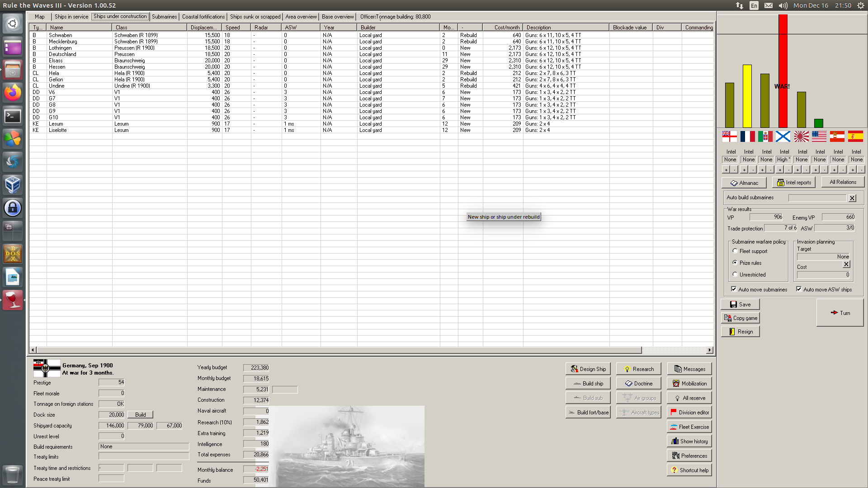The width and height of the screenshot is (868, 488).
Task: Open the Firefox browser from dock
Action: pos(12,93)
